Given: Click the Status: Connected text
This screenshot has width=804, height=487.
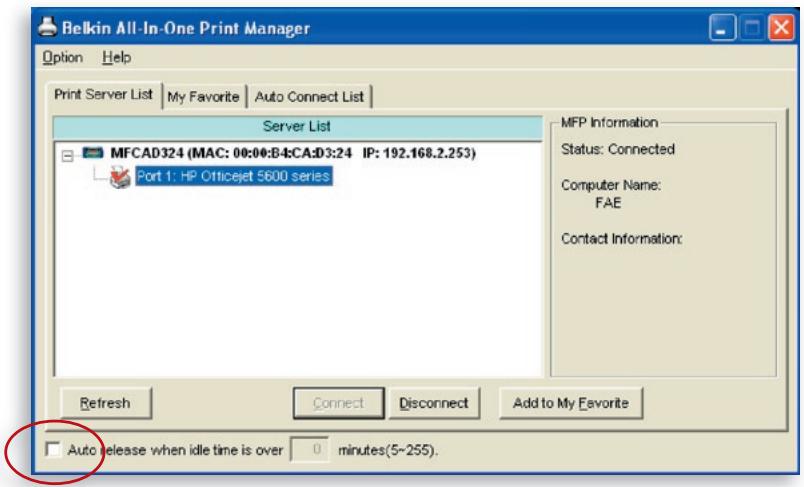Looking at the screenshot, I should [618, 149].
